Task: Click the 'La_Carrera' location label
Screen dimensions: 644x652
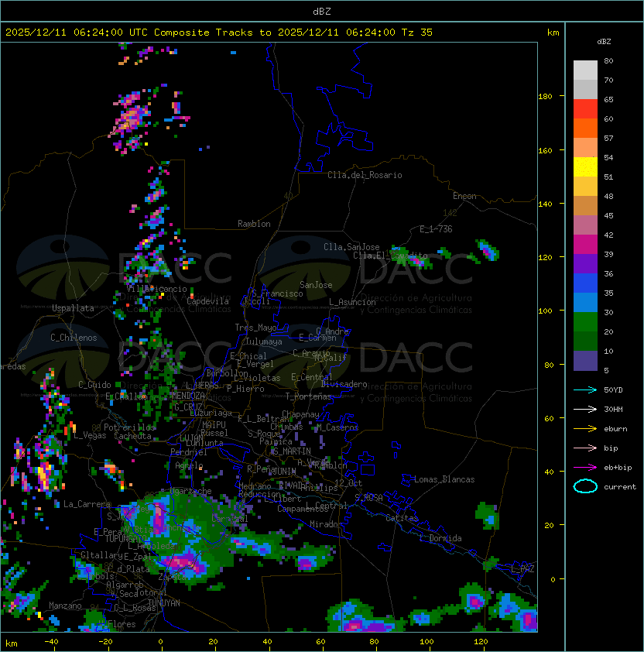Action: click(87, 504)
